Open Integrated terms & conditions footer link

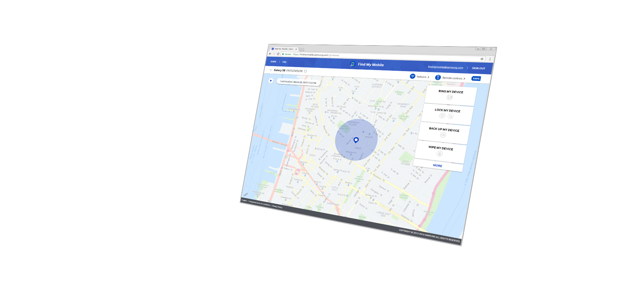tap(259, 203)
